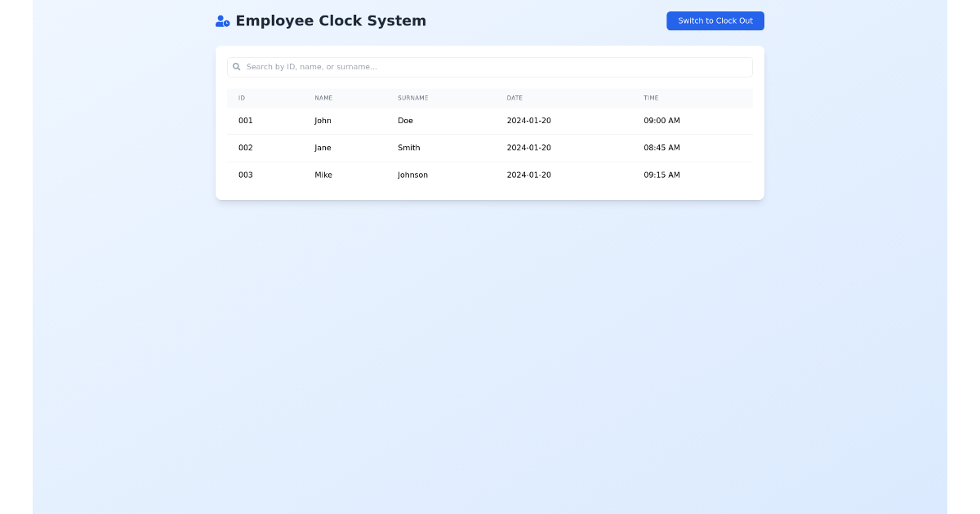
Task: Select the magnifying glass search icon
Action: tap(236, 66)
